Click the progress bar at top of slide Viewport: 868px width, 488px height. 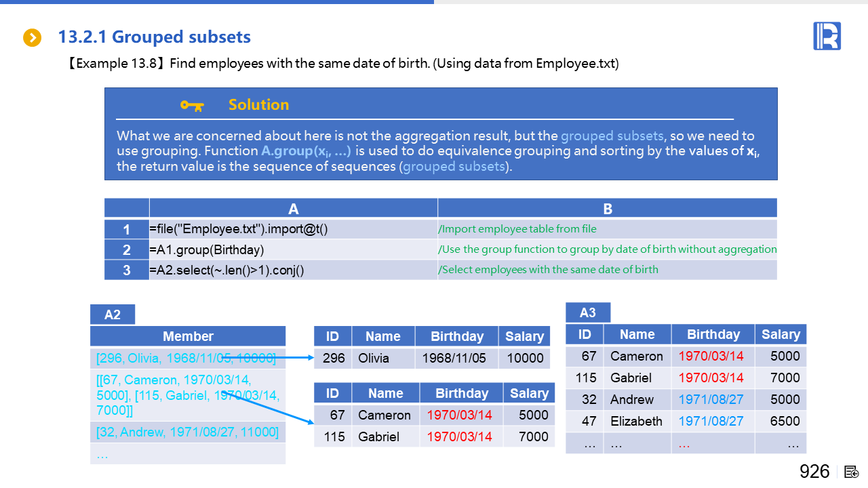217,2
